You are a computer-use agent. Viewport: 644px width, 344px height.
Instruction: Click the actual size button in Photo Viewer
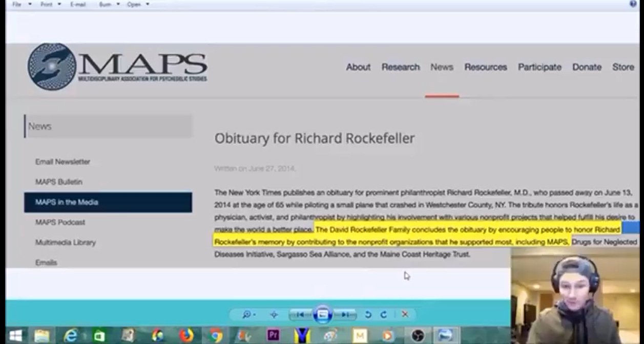[274, 314]
